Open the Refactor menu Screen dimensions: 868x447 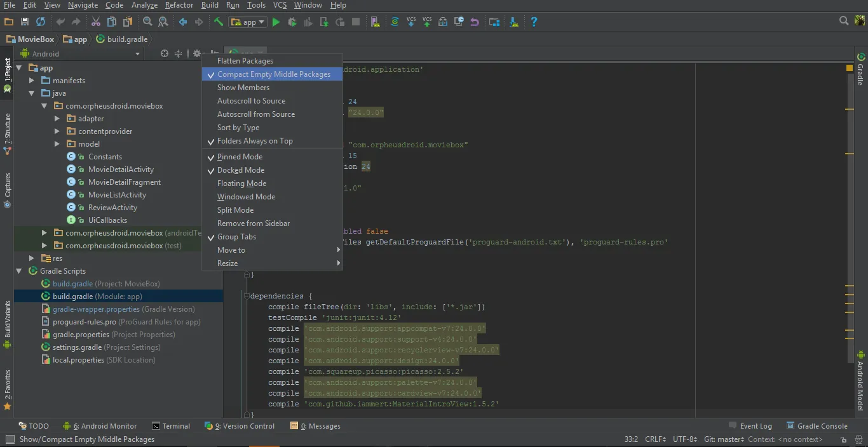[179, 5]
